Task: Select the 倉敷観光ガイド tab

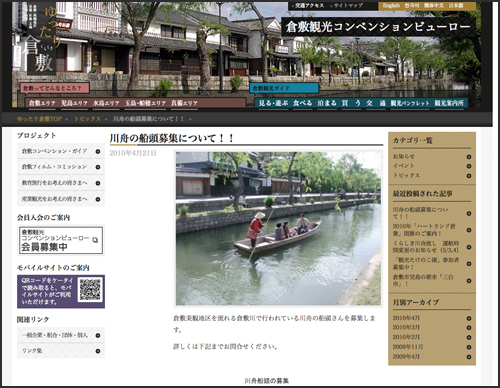Action: (284, 88)
